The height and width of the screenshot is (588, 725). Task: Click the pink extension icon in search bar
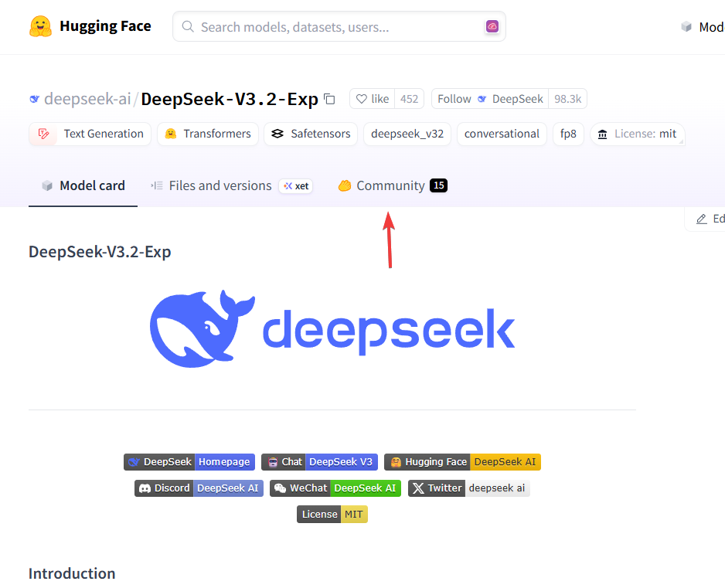(492, 26)
